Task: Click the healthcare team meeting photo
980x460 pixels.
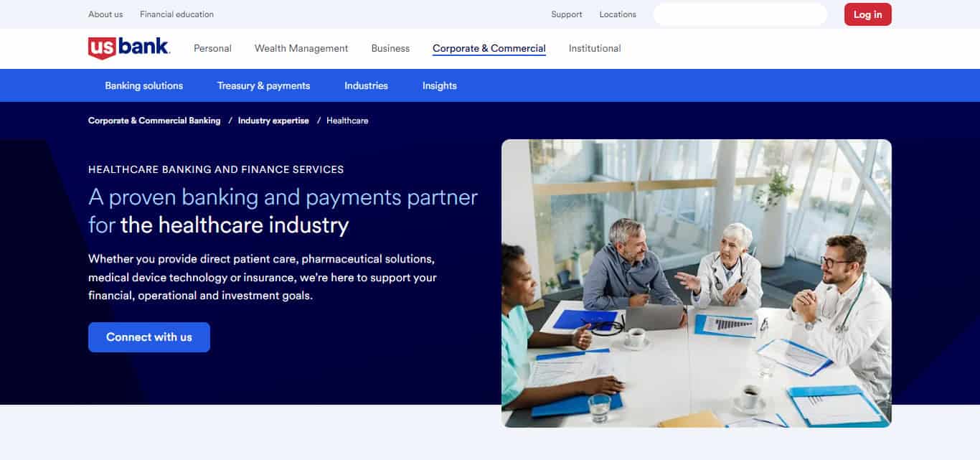Action: coord(697,283)
